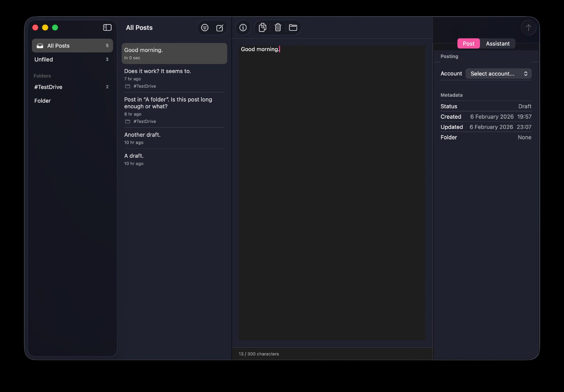Select the 'A draft.' post
Viewport: 564px width, 392px height.
[174, 159]
